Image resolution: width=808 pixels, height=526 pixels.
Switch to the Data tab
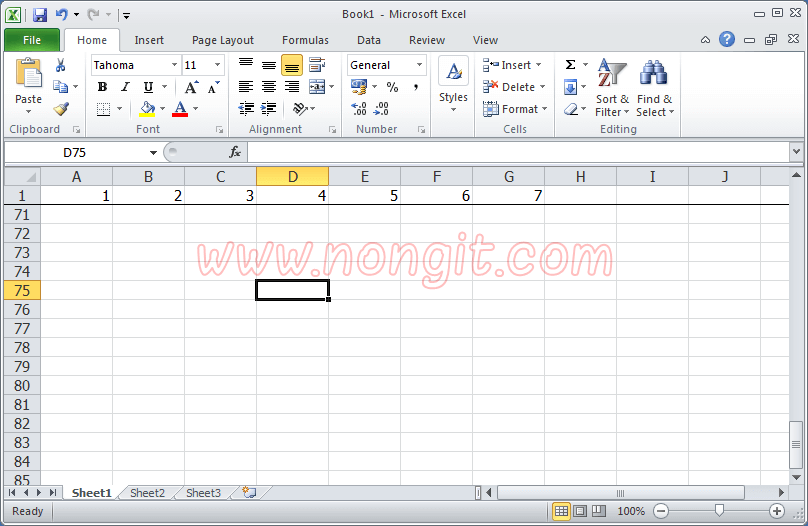pyautogui.click(x=369, y=40)
